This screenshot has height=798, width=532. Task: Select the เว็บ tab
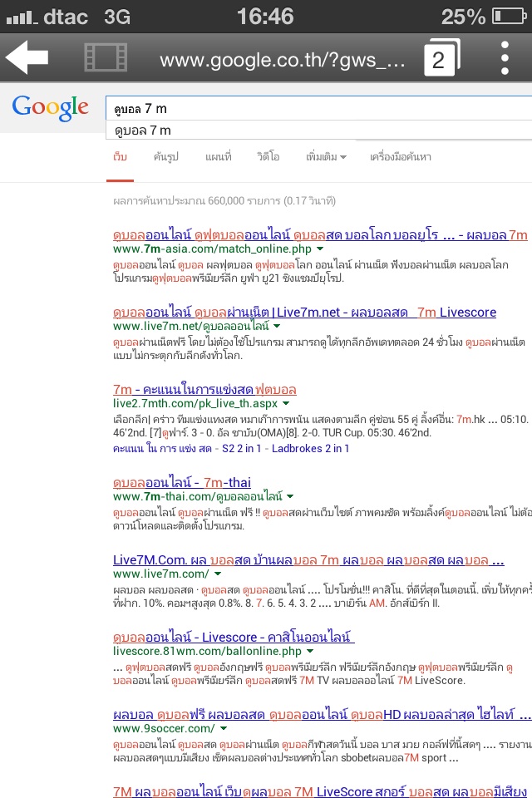click(x=121, y=157)
